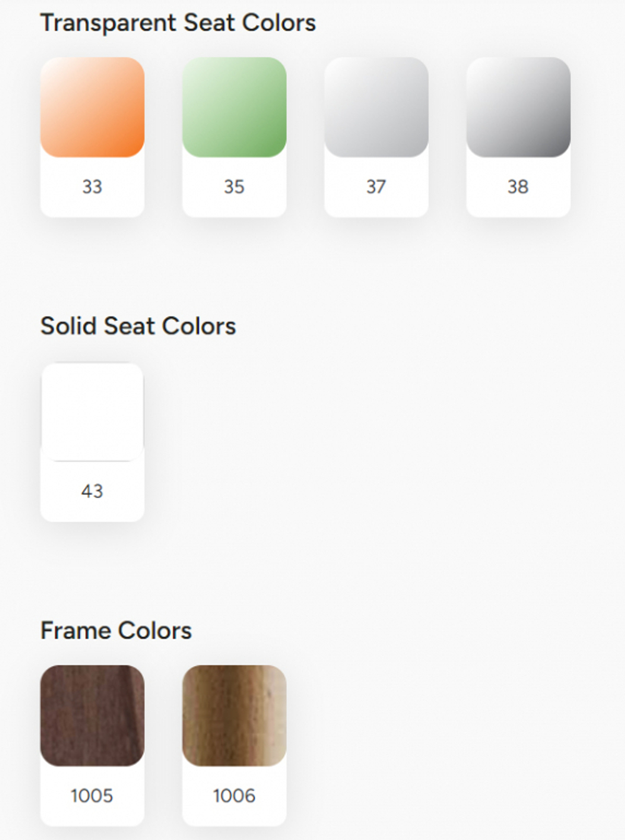This screenshot has height=840, width=625.
Task: Click the word "Transparent" in the top heading
Action: tap(108, 23)
